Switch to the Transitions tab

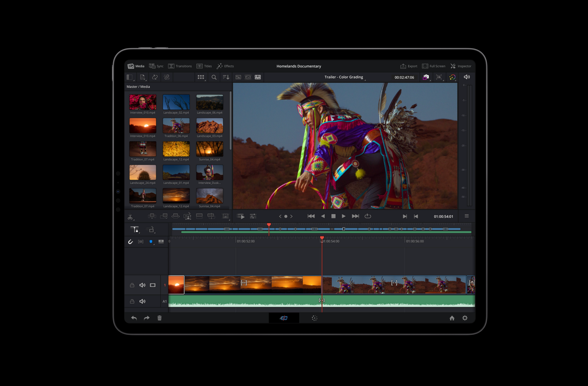[x=180, y=66]
